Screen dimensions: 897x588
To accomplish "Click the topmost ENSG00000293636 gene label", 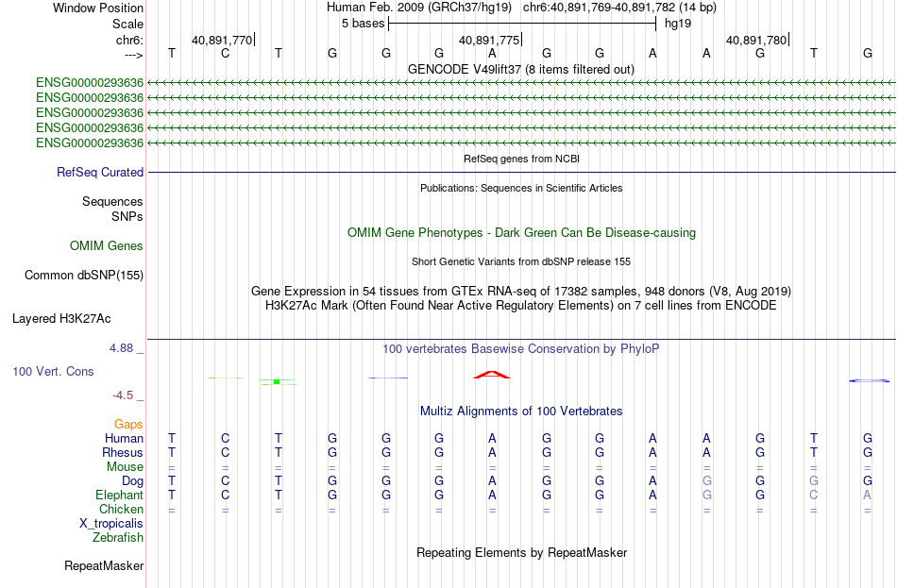I will click(90, 83).
